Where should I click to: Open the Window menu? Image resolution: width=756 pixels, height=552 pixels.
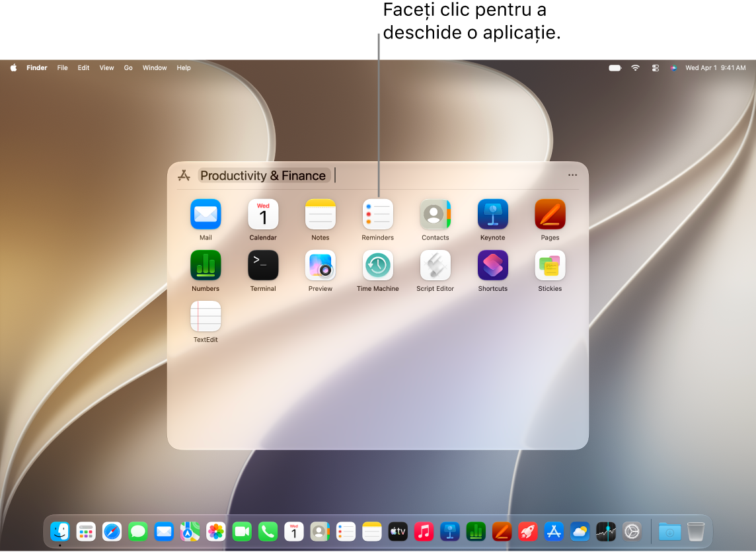tap(155, 68)
